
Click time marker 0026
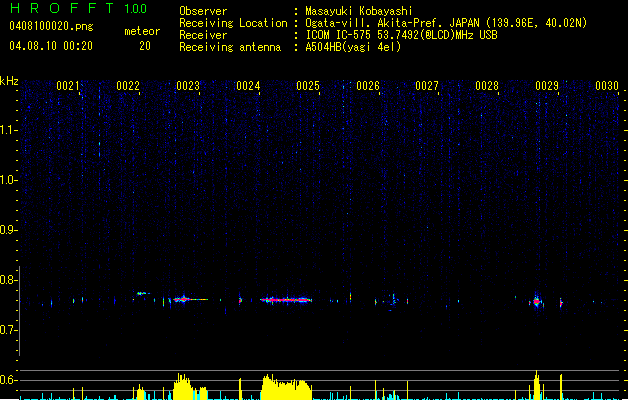click(368, 86)
